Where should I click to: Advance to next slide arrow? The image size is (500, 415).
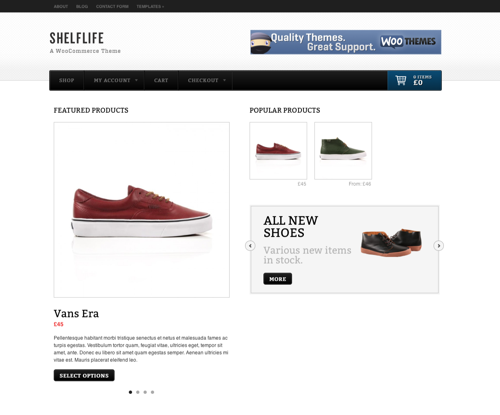click(x=438, y=246)
